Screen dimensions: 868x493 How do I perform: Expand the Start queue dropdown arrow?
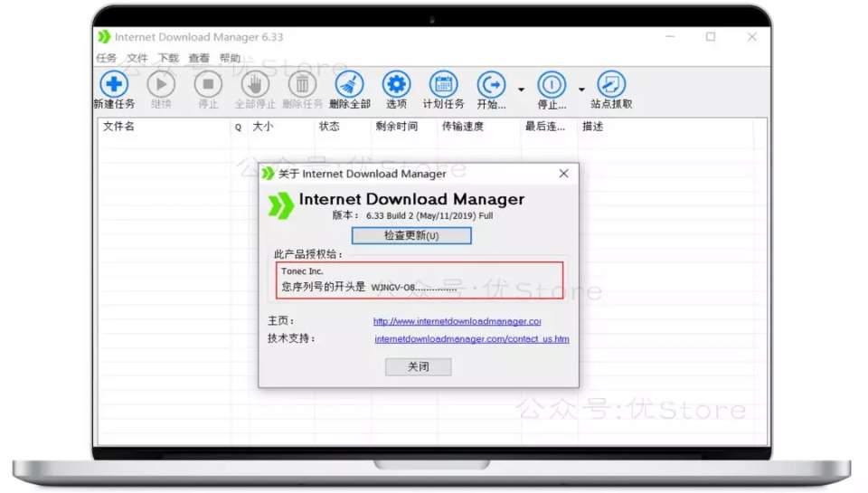(x=521, y=90)
